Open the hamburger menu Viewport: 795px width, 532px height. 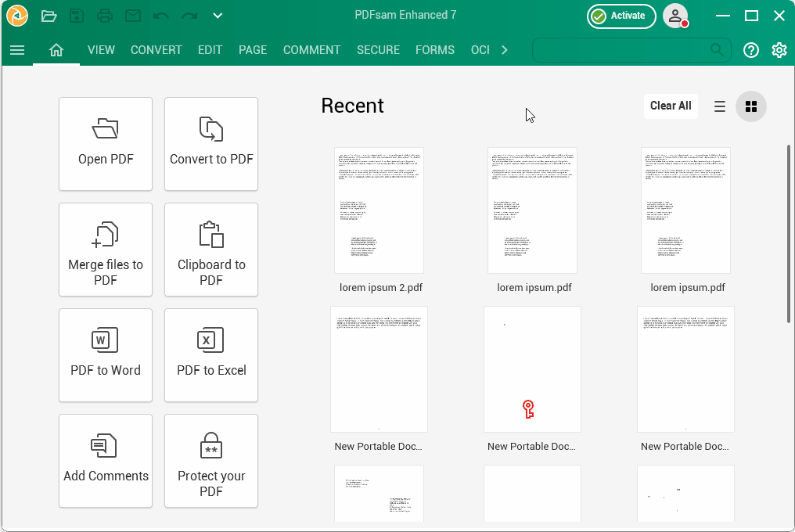17,50
